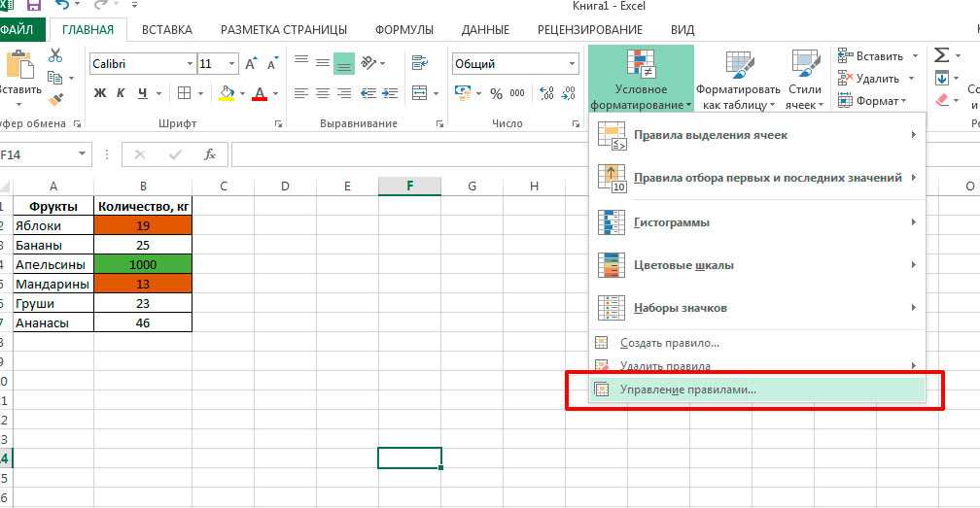Select column F header

pos(409,186)
